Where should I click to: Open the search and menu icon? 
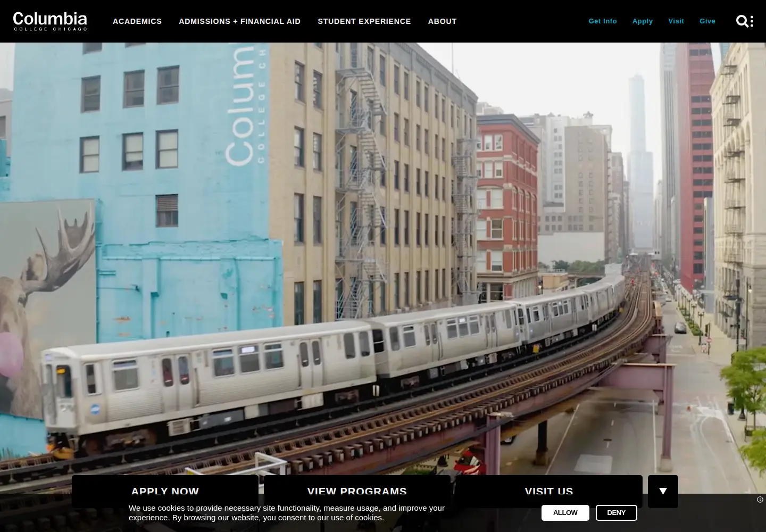click(744, 21)
